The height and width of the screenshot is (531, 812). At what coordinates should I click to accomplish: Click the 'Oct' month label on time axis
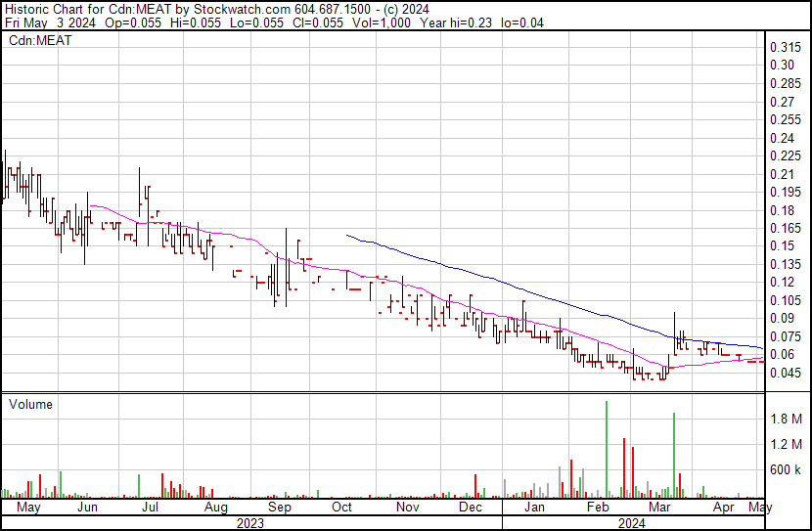tap(341, 507)
